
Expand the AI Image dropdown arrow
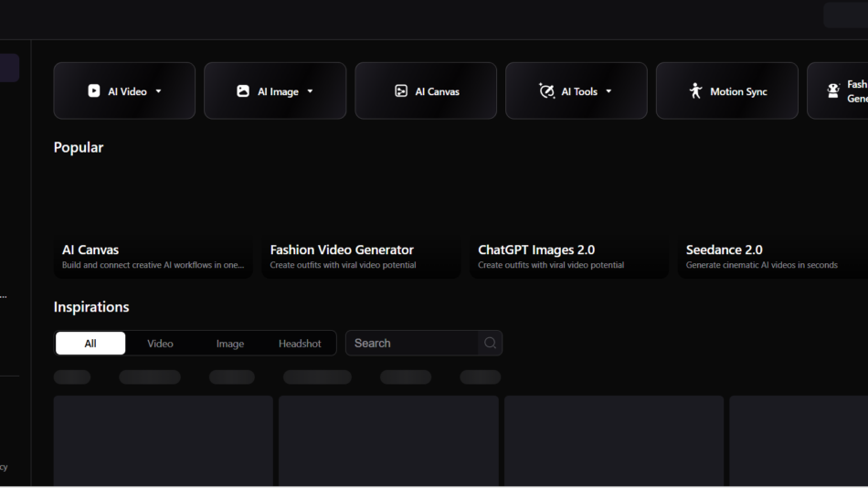(310, 91)
